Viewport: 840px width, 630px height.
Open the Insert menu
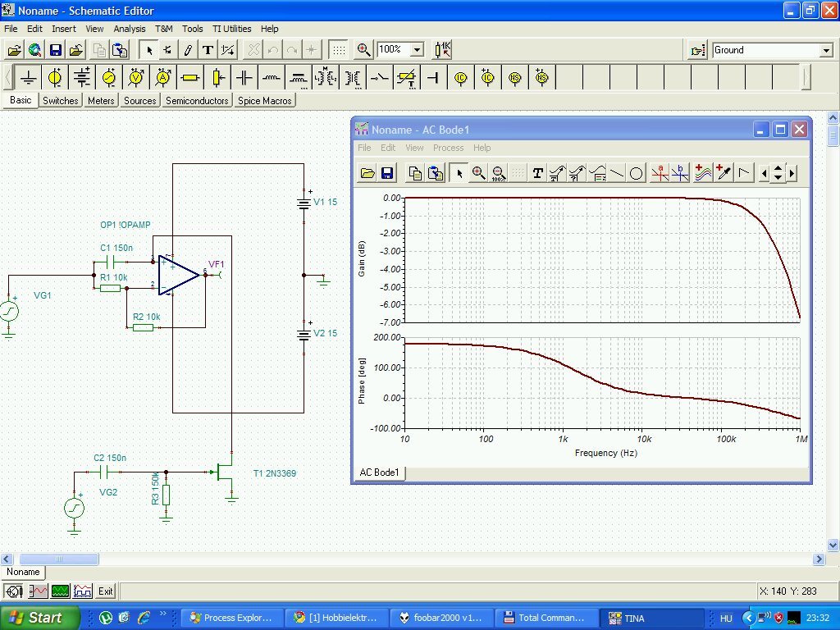coord(64,29)
